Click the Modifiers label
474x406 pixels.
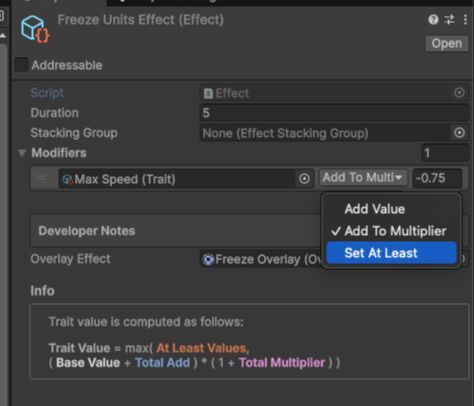click(59, 153)
